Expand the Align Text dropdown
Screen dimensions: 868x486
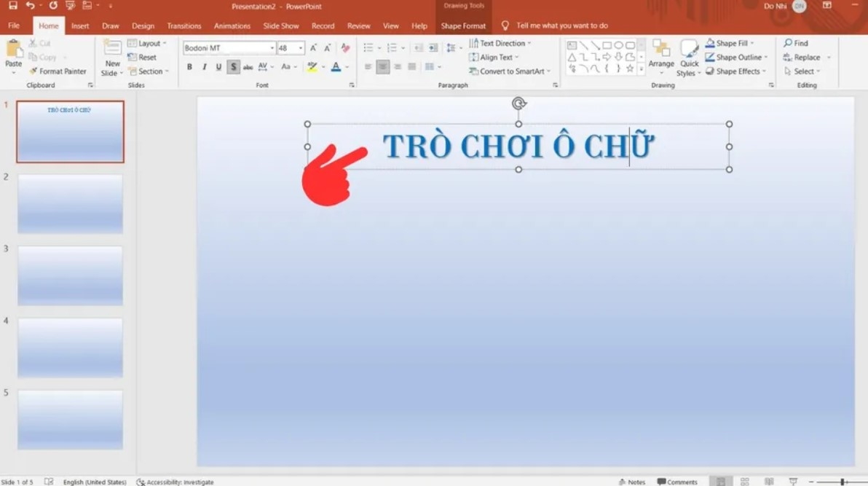click(x=494, y=57)
